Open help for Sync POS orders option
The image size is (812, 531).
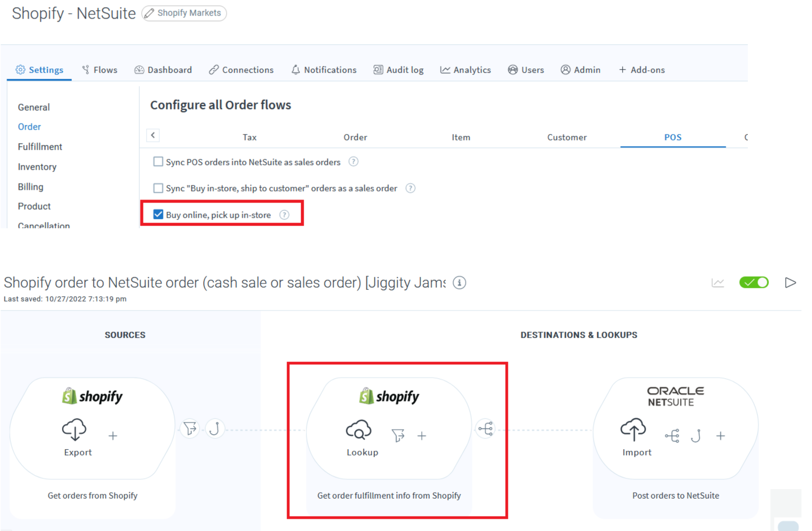click(354, 162)
